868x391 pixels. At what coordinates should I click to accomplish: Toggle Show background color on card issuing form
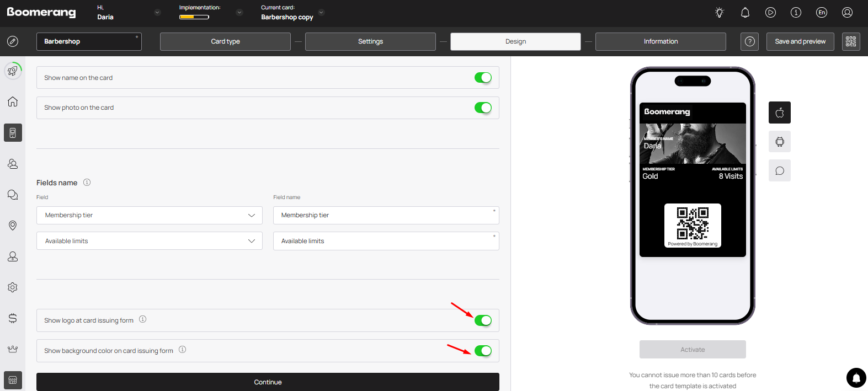click(483, 351)
